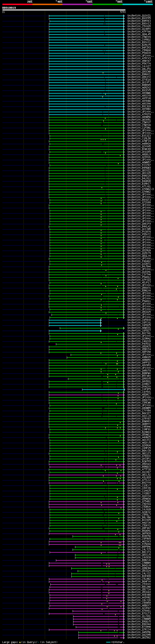Select hit label UniRef100_Q10RP0
This screenshot has height=644, width=155.
tap(139, 29)
